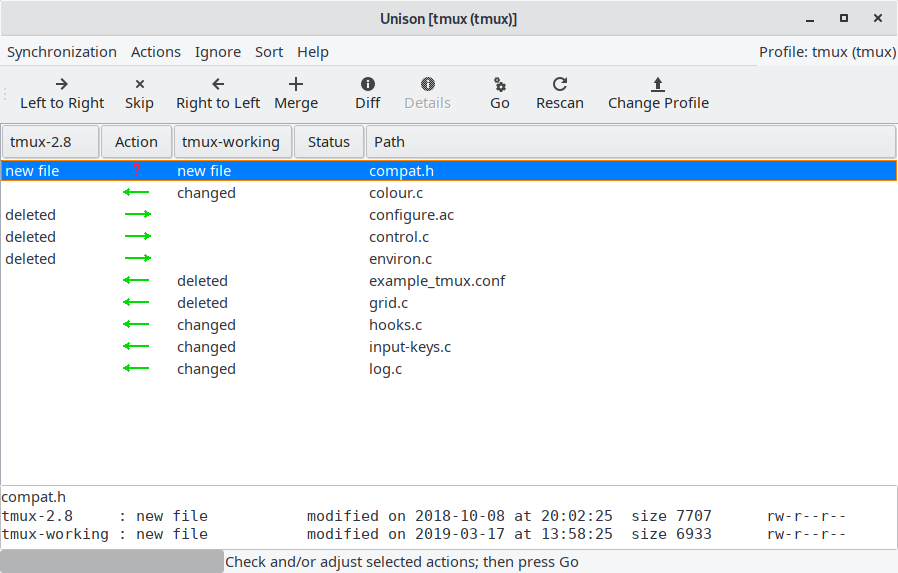Open the Ignore menu
Viewport: 898px width, 573px height.
218,52
